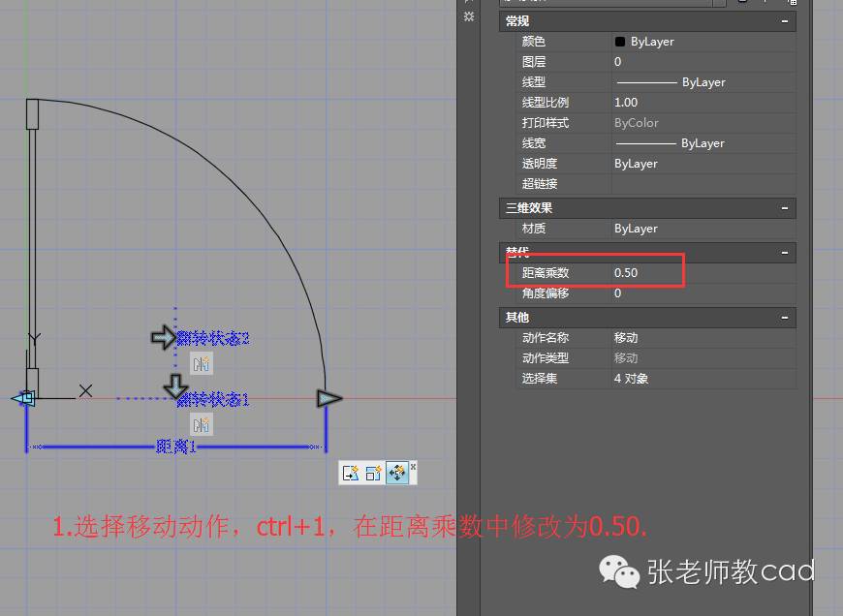Collapse the 替代 section
This screenshot has width=843, height=616.
tap(785, 253)
